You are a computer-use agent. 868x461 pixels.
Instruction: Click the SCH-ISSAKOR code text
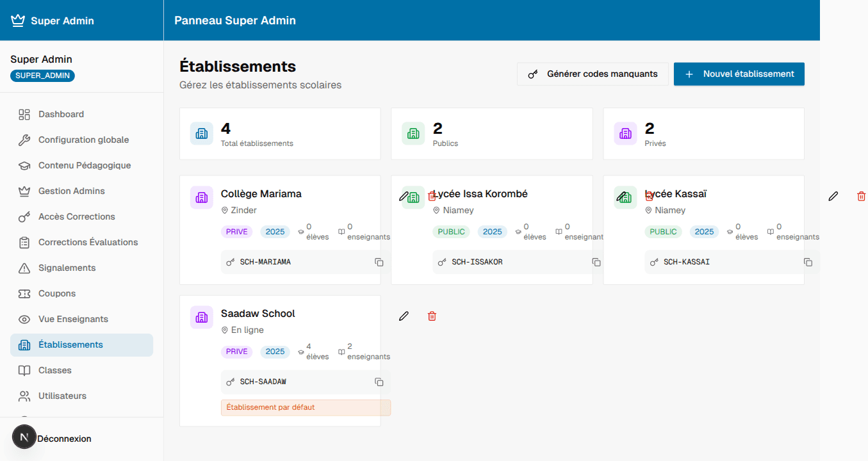(477, 263)
